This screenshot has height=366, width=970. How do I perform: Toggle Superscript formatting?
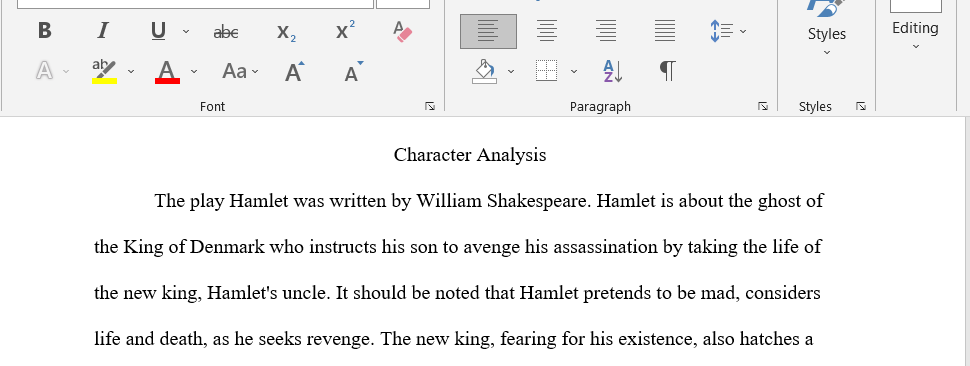[345, 31]
